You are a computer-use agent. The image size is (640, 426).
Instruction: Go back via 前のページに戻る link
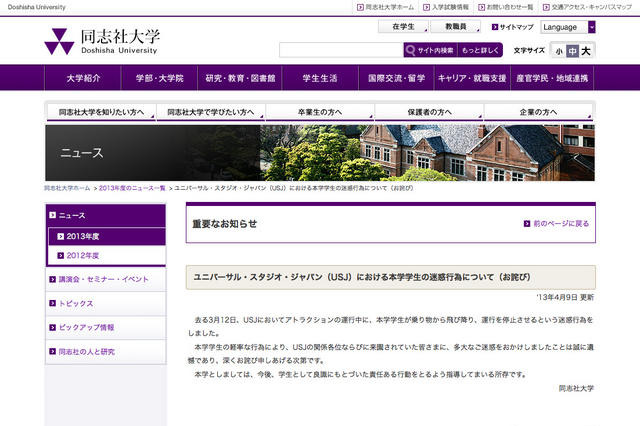[x=561, y=224]
